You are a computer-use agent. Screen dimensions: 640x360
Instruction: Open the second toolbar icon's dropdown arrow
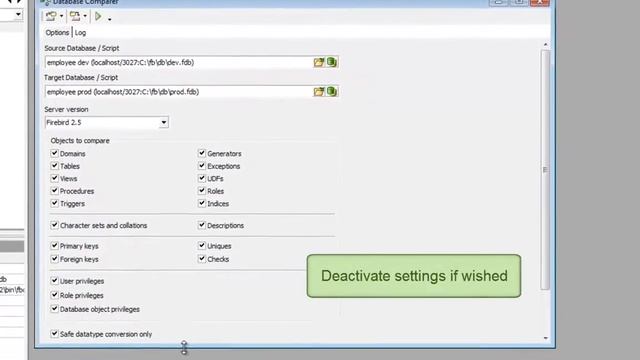85,16
